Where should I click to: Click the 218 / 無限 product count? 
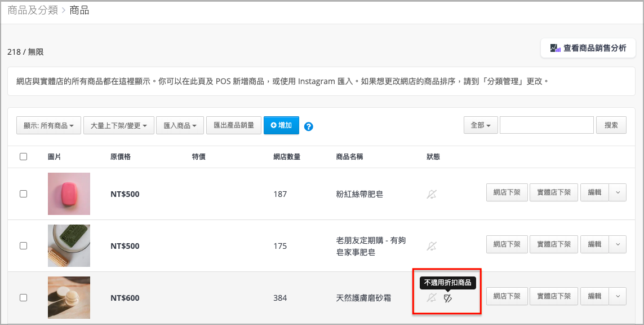pos(25,52)
